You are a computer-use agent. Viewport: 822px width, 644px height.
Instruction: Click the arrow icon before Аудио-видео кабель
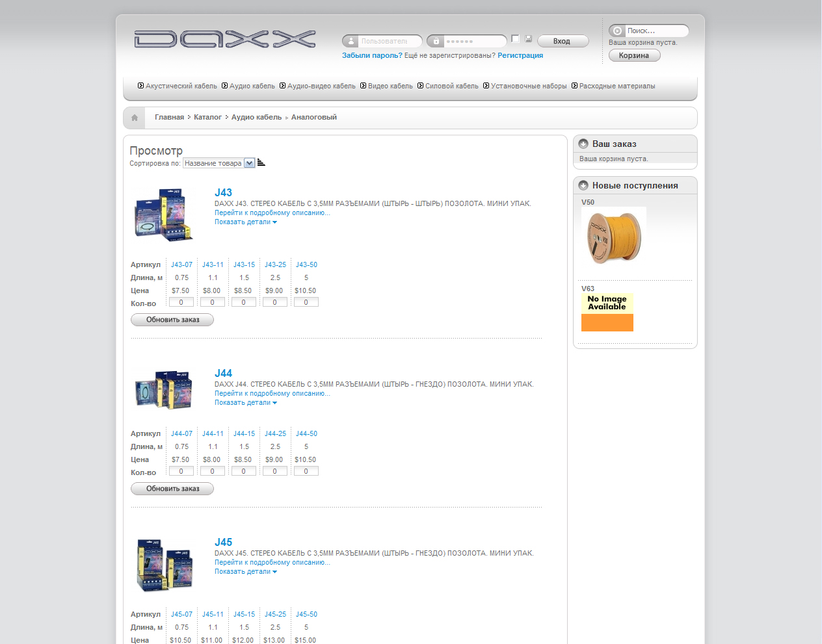282,86
